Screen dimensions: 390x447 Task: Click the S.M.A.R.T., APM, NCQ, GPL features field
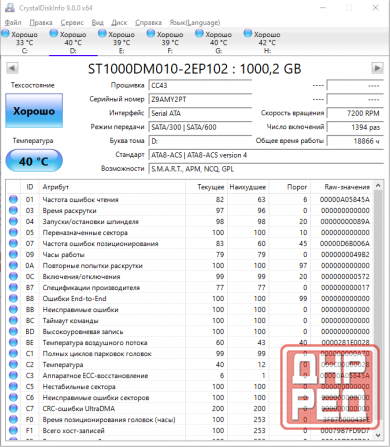pos(266,169)
